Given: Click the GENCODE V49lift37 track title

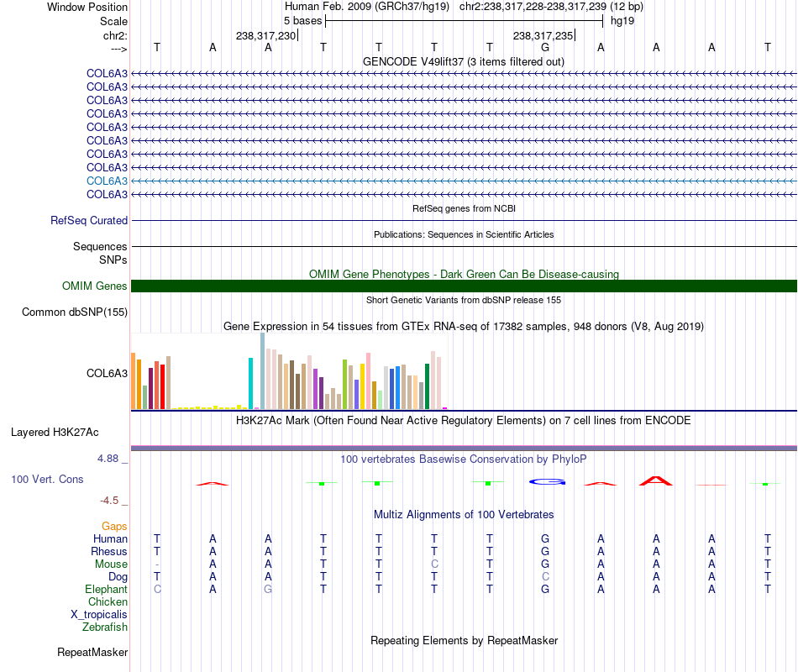Looking at the screenshot, I should 463,61.
